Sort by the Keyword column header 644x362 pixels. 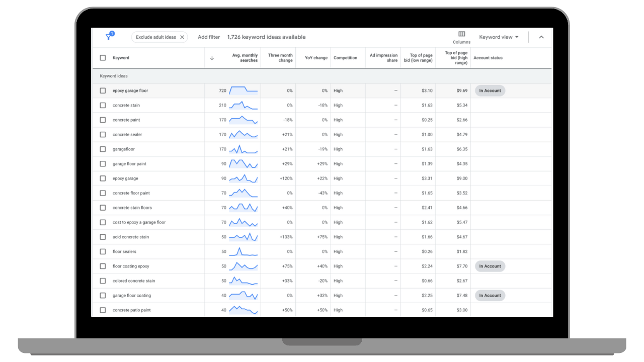pyautogui.click(x=121, y=58)
